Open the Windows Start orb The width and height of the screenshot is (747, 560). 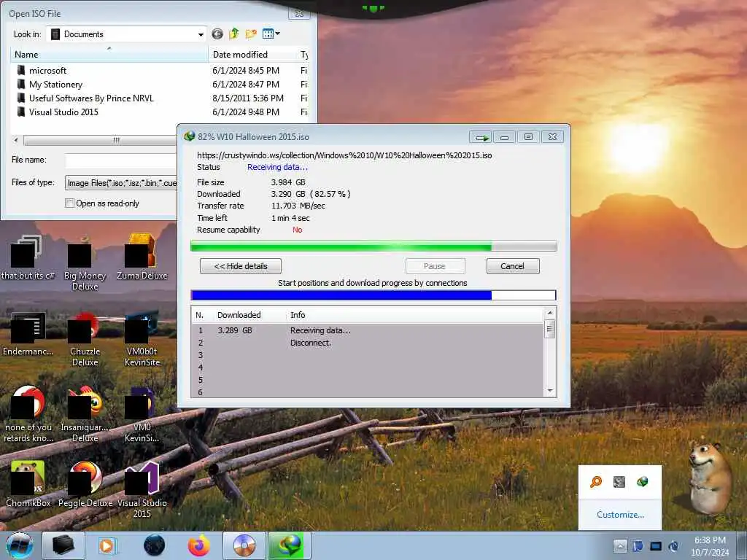pos(20,545)
